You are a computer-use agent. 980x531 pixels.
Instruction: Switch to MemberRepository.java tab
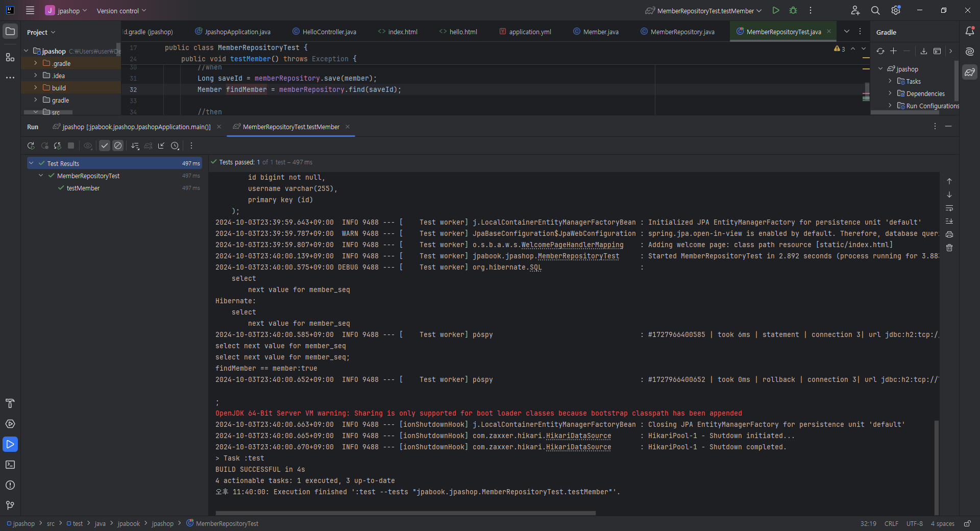pyautogui.click(x=677, y=32)
